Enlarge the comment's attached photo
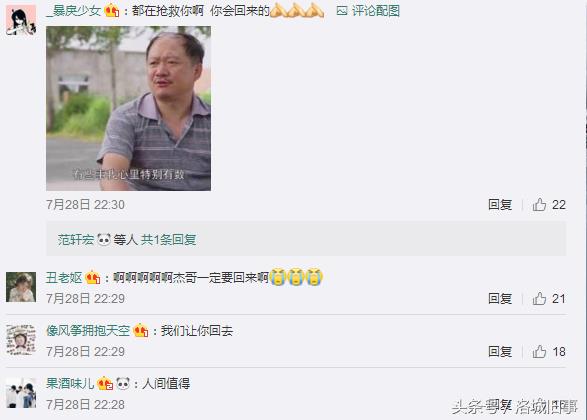Viewport: 587px width, 420px height. tap(128, 109)
